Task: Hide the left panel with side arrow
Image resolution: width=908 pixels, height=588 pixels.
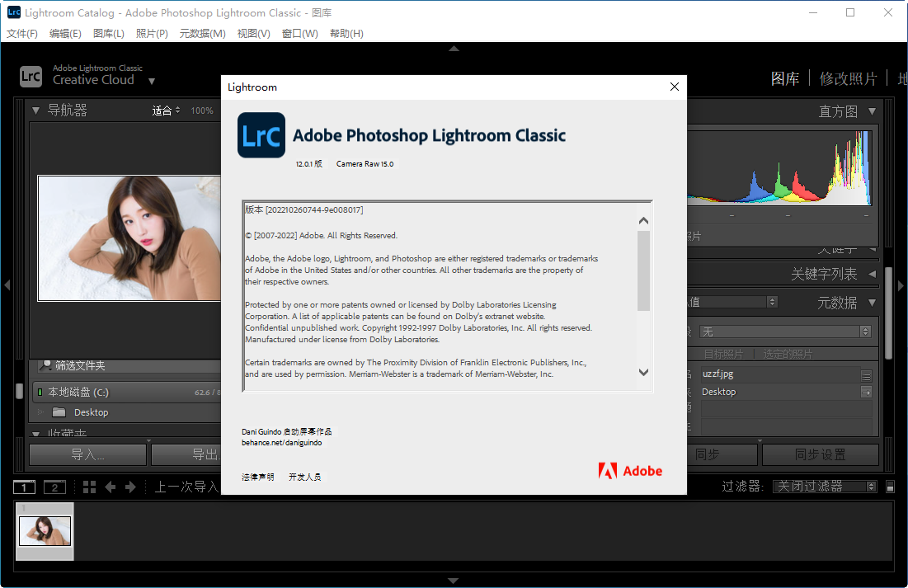Action: pos(7,285)
